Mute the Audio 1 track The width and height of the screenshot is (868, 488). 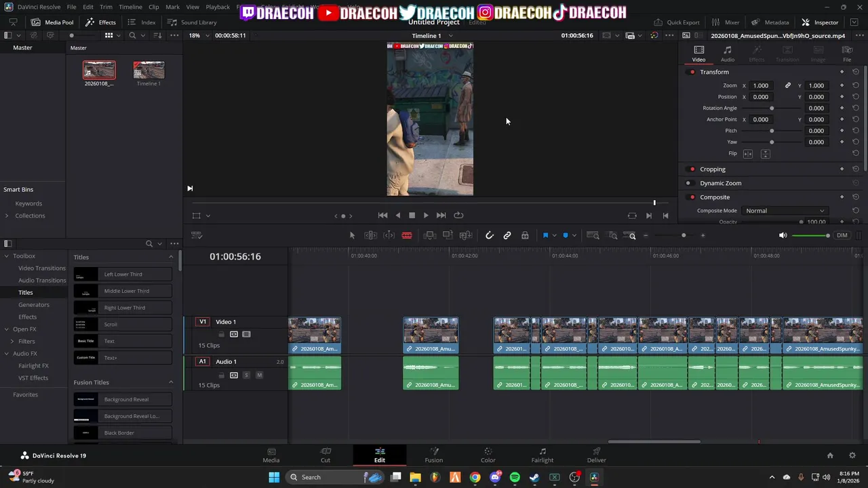tap(259, 375)
